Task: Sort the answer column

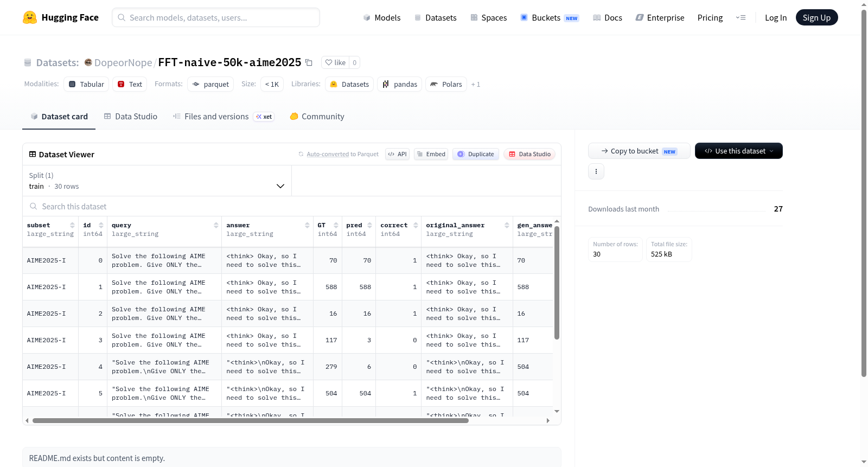Action: click(x=307, y=225)
